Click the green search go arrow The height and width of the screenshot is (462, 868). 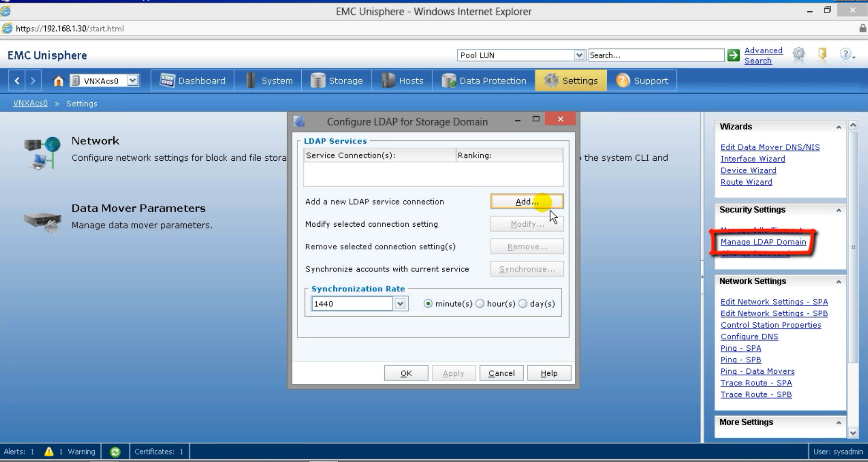[x=733, y=55]
